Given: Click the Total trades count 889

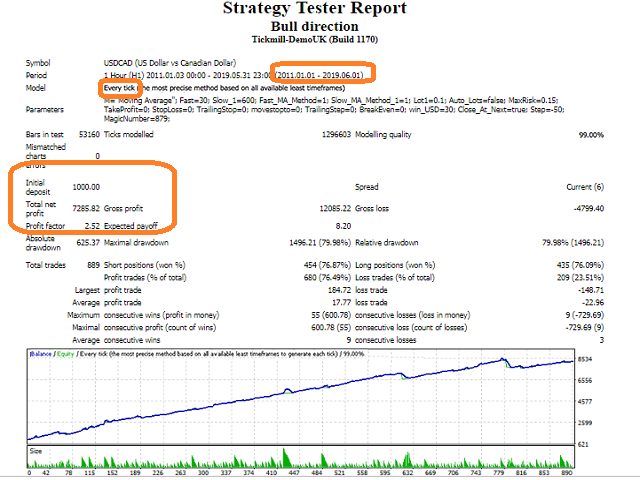Looking at the screenshot, I should point(93,265).
